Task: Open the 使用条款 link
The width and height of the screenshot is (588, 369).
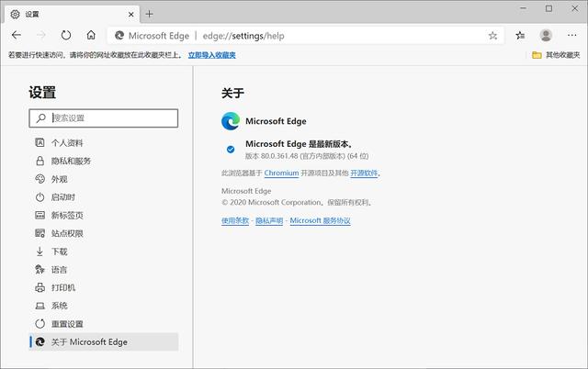Action: click(235, 220)
